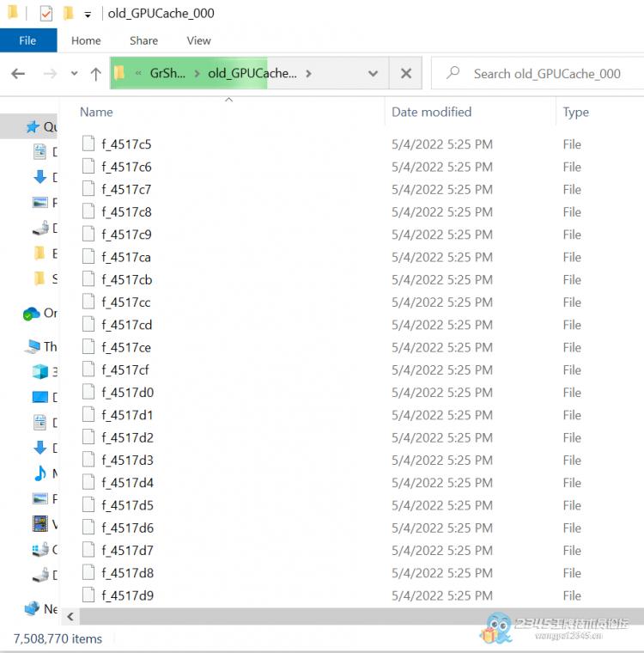Image resolution: width=644 pixels, height=653 pixels.
Task: Switch to the View ribbon tab
Action: tap(198, 40)
